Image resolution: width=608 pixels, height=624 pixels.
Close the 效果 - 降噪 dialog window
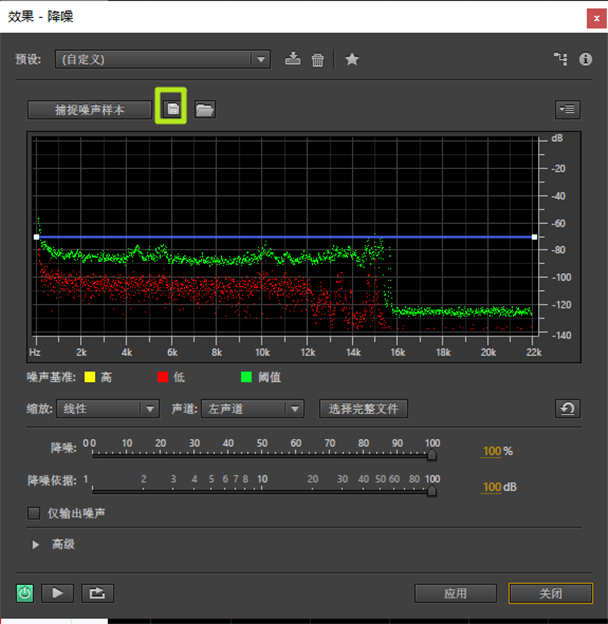pyautogui.click(x=596, y=18)
